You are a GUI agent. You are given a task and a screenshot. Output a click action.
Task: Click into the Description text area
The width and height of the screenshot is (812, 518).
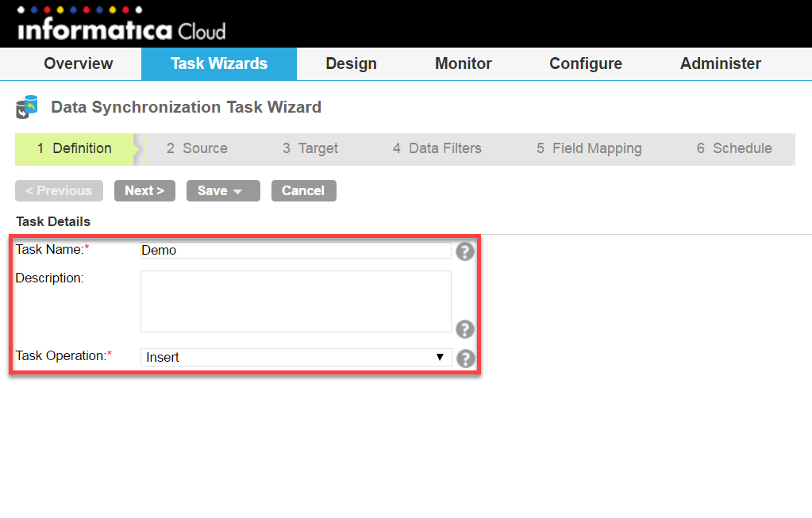[x=296, y=301]
